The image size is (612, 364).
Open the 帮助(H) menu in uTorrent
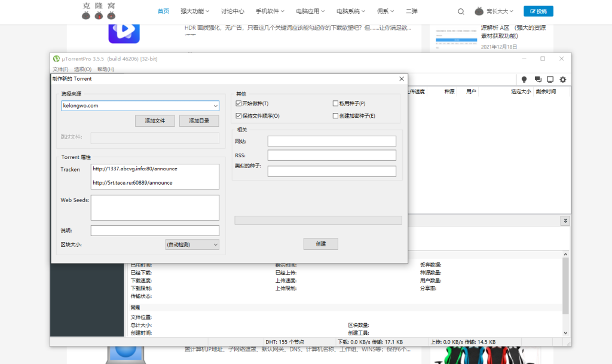(x=106, y=69)
